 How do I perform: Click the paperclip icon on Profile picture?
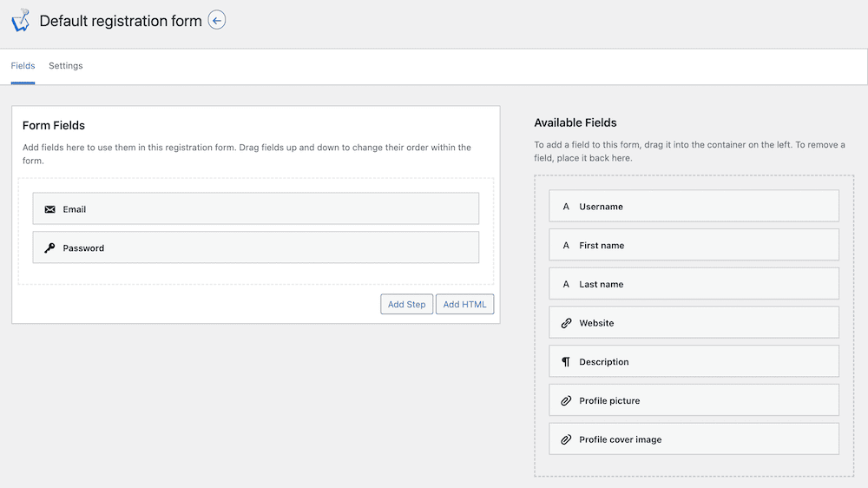pos(566,400)
